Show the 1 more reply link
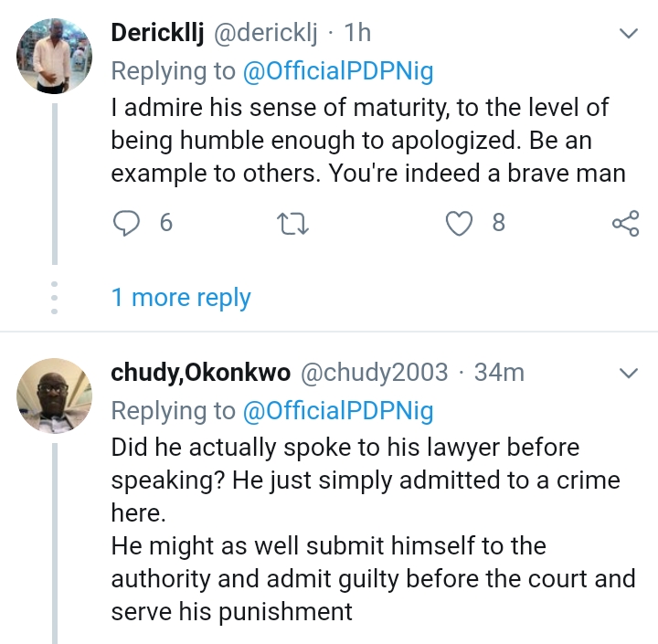 click(181, 297)
